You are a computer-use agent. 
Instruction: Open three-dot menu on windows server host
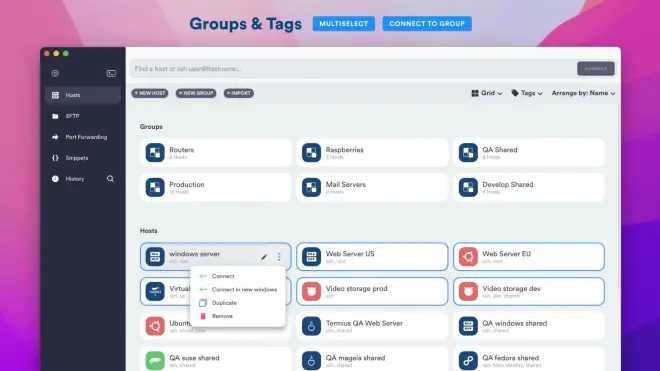(x=279, y=256)
